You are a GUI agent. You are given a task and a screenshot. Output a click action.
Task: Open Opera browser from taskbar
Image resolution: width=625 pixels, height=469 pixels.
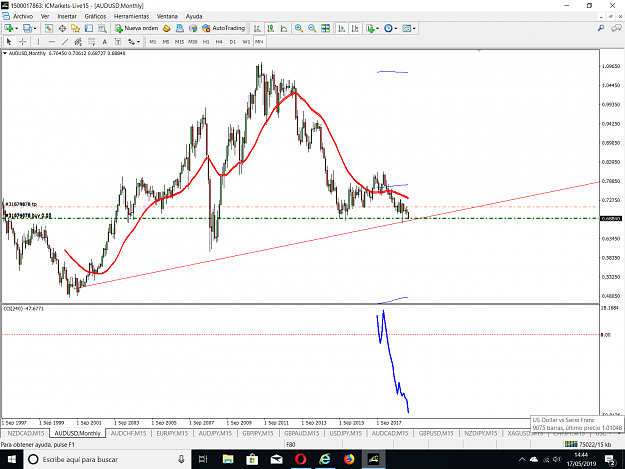click(x=301, y=459)
